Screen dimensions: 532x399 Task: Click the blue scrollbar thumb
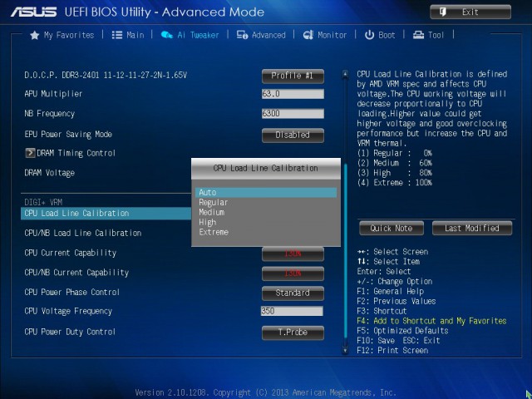[346, 251]
